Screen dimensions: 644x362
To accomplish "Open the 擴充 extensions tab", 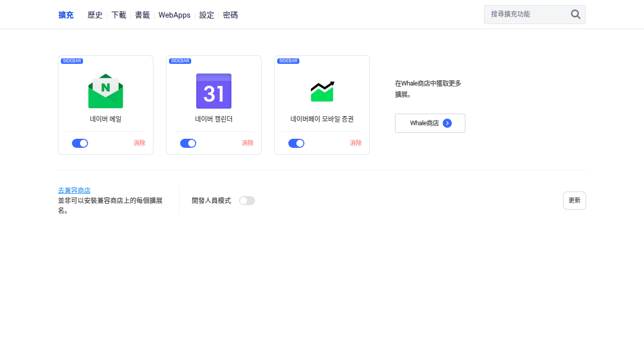I will coord(66,15).
